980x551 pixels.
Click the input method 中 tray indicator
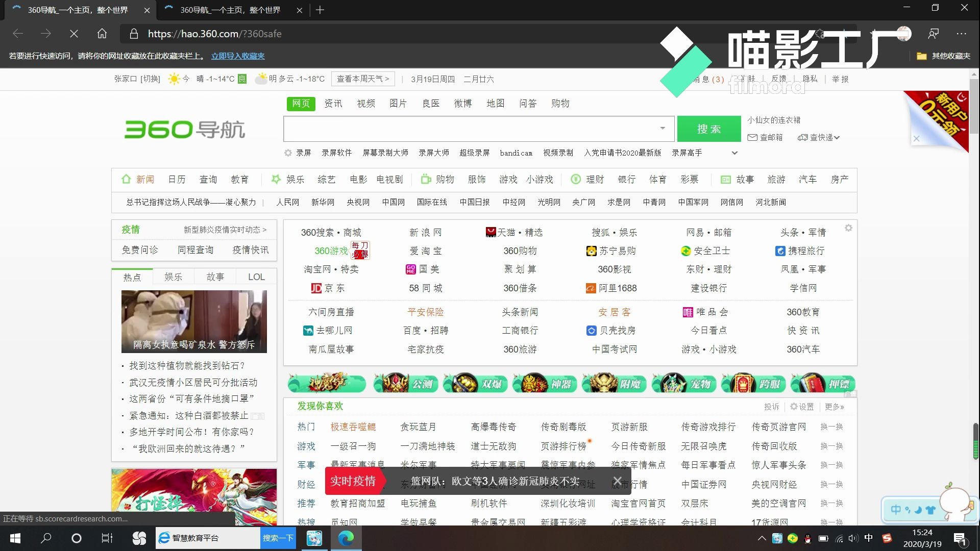[868, 538]
